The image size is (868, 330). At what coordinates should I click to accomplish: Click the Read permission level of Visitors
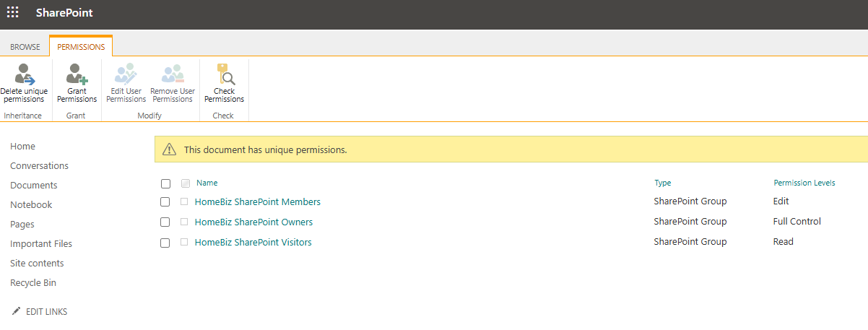(x=783, y=242)
